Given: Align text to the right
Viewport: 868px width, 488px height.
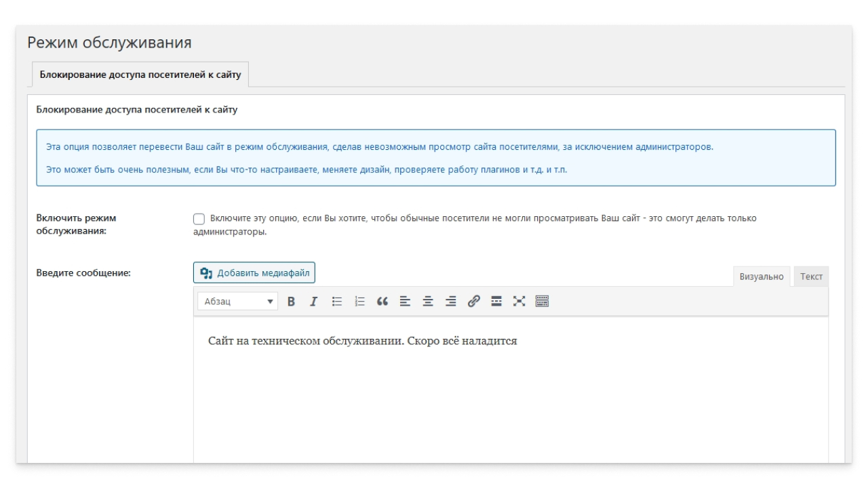Looking at the screenshot, I should (x=451, y=302).
